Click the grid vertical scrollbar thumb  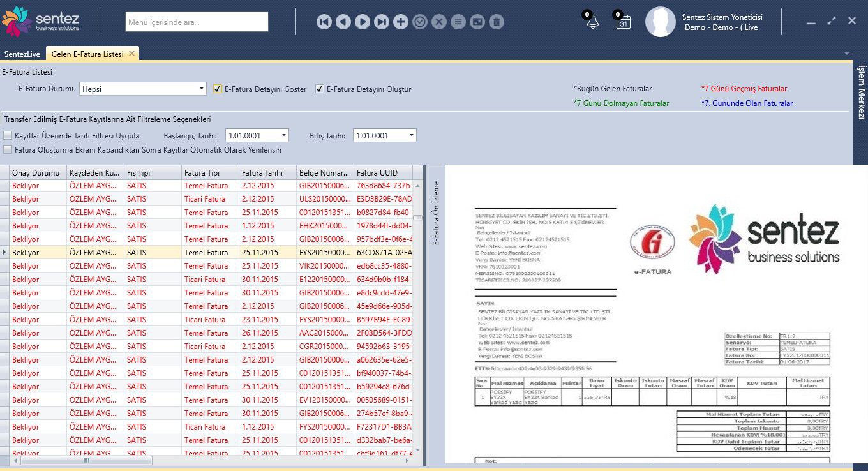coord(417,218)
